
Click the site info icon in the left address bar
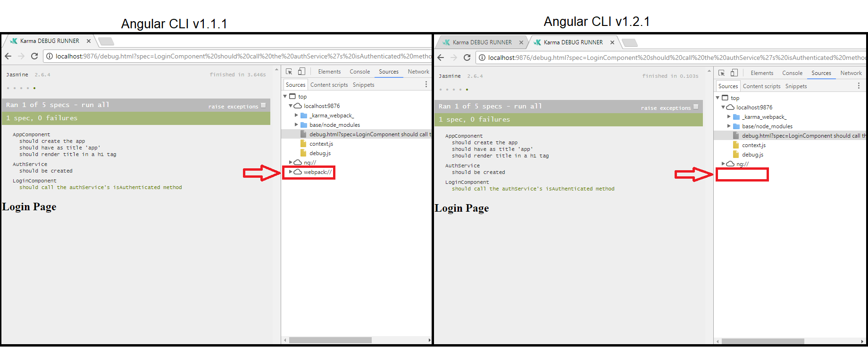(x=50, y=56)
